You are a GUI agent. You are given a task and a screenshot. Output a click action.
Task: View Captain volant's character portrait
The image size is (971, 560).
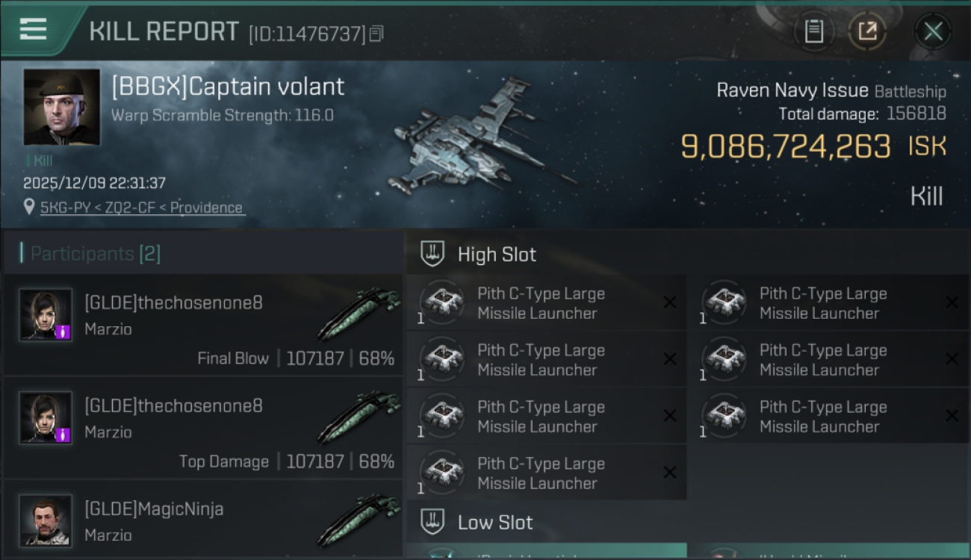pos(61,107)
